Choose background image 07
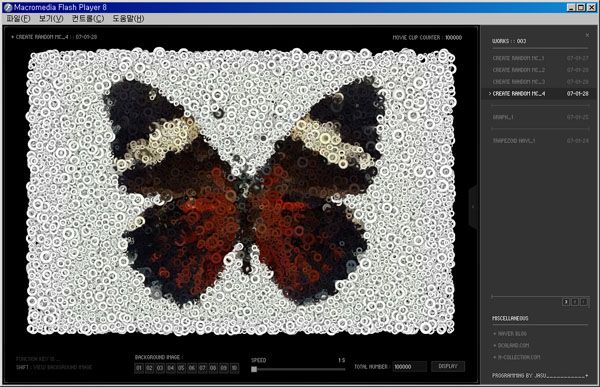 click(202, 368)
